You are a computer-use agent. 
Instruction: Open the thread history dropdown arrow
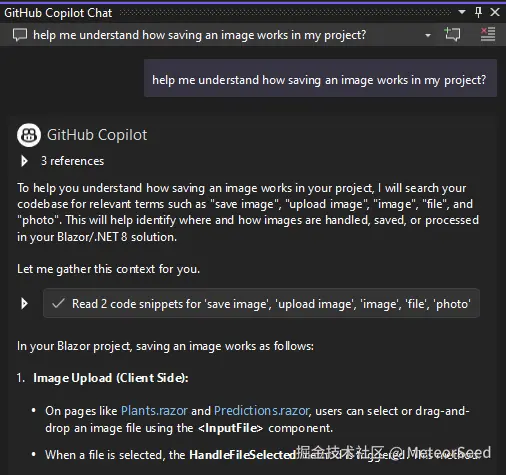[x=428, y=35]
